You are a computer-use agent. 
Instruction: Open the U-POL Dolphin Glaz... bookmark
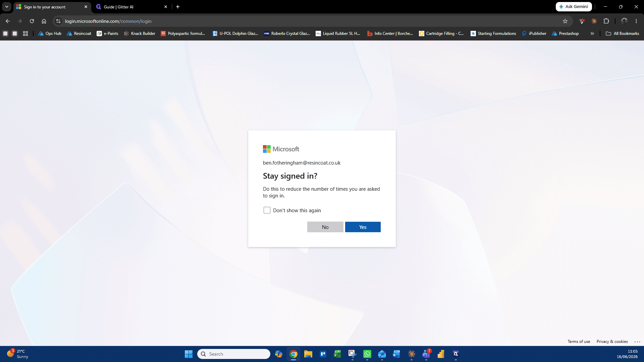point(235,34)
